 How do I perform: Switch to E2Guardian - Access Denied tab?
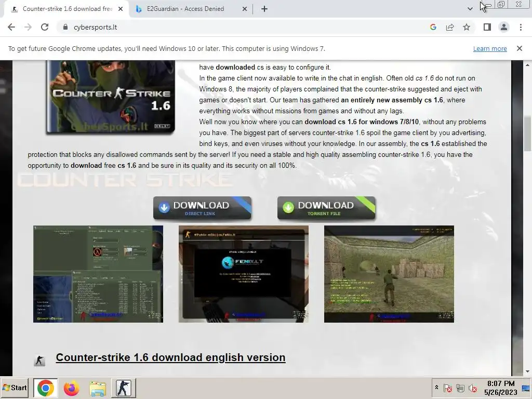[185, 9]
